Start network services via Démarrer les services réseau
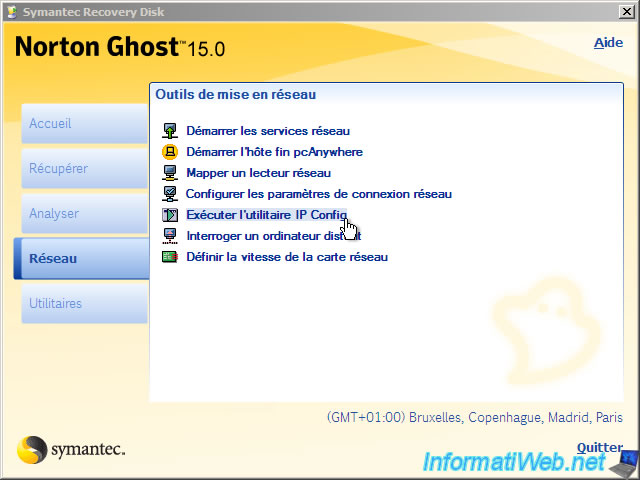This screenshot has height=480, width=640. coord(268,131)
